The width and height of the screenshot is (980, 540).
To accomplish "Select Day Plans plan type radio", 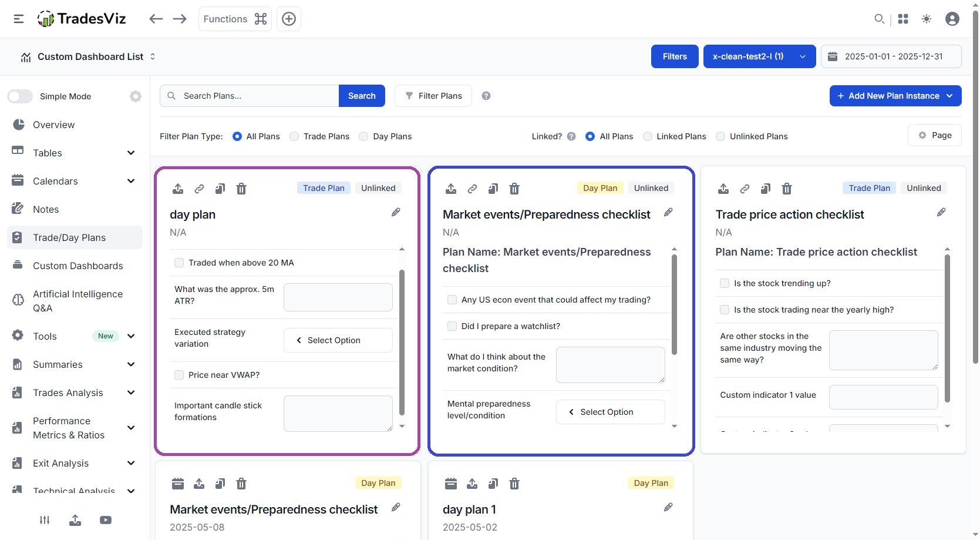I will click(x=363, y=136).
